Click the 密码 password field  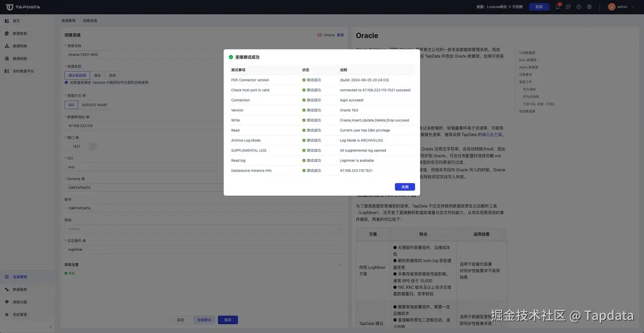click(204, 229)
